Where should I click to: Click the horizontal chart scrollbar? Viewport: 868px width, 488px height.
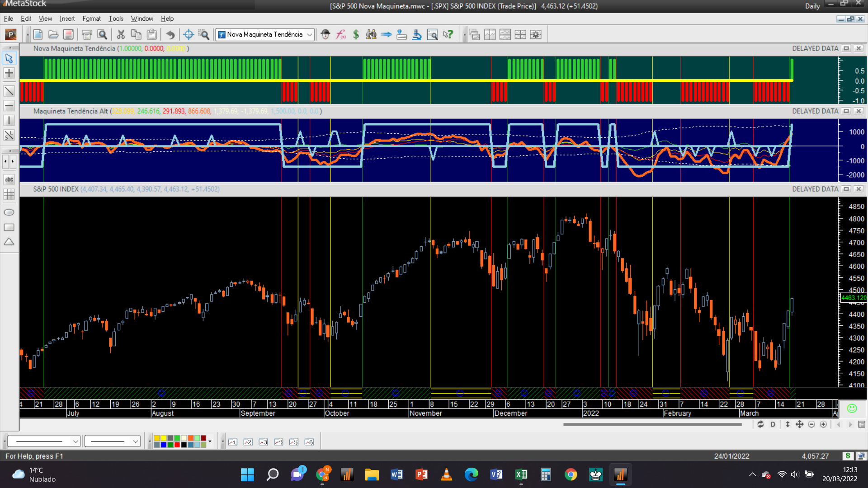click(x=652, y=424)
